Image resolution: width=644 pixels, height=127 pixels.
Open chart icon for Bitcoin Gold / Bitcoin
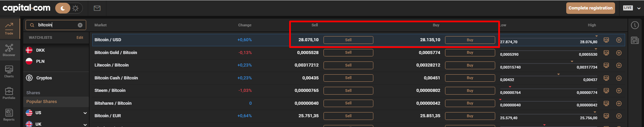tap(606, 53)
